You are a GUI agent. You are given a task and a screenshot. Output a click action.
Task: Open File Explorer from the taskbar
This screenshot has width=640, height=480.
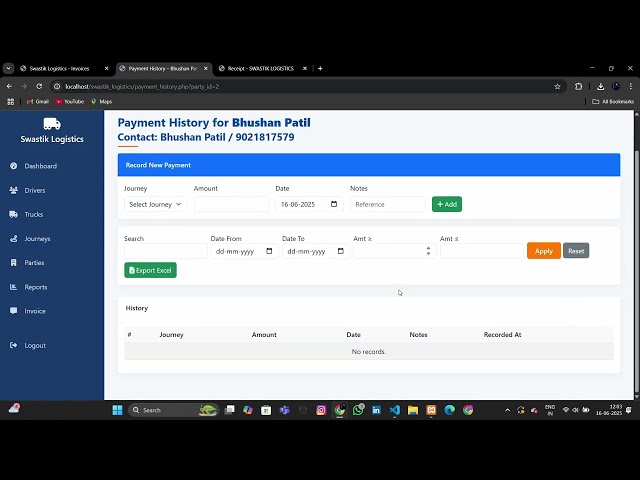pyautogui.click(x=413, y=410)
